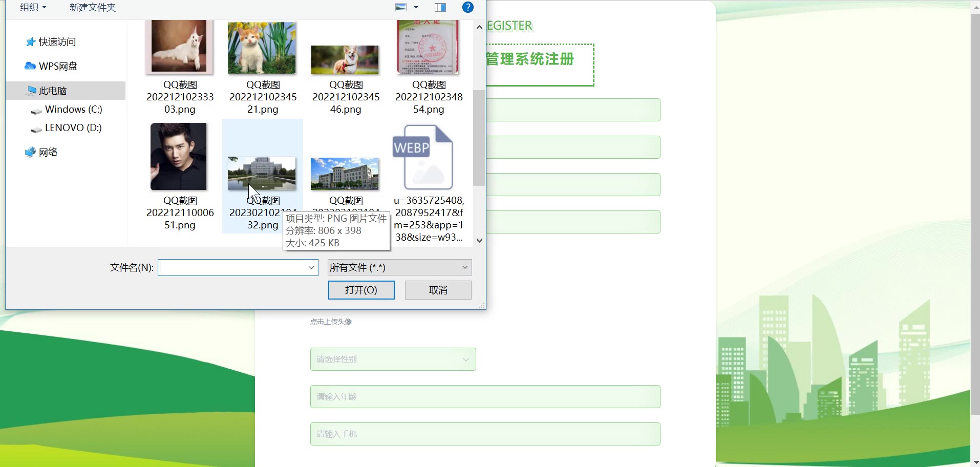Focus the 文件名(N) input field
This screenshot has width=980, height=467.
[232, 267]
